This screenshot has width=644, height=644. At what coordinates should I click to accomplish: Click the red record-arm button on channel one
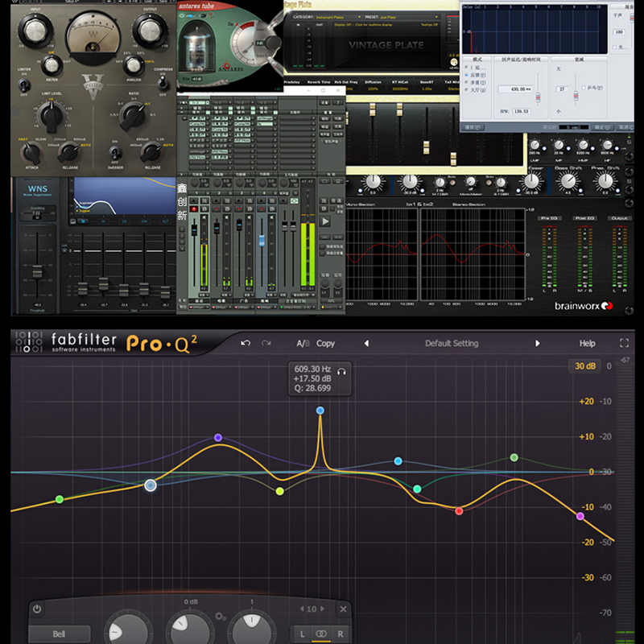pos(194,209)
